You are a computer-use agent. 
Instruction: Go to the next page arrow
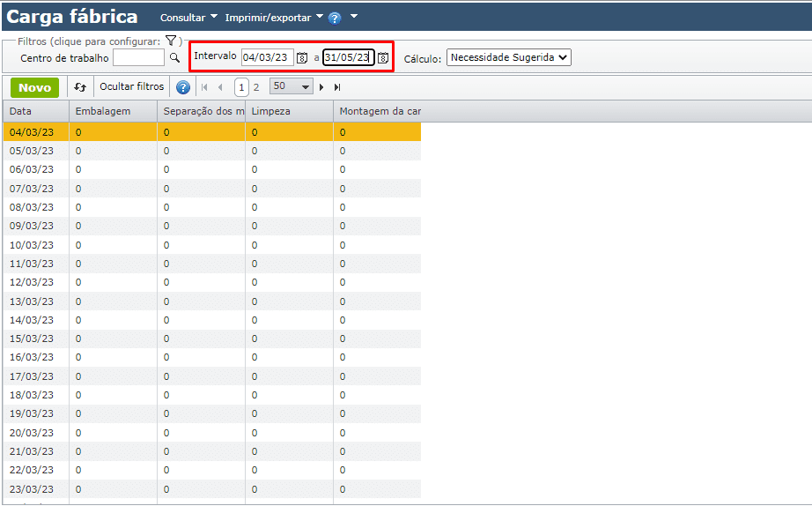click(321, 87)
